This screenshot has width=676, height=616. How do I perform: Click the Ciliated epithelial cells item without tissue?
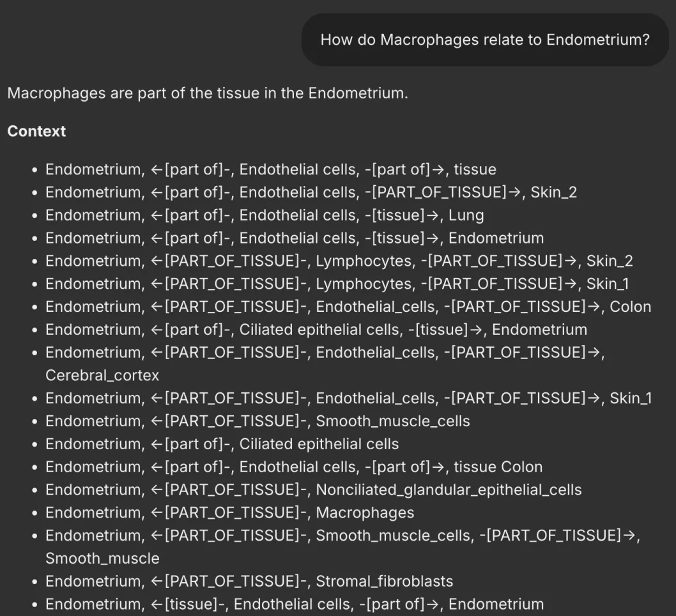(222, 444)
